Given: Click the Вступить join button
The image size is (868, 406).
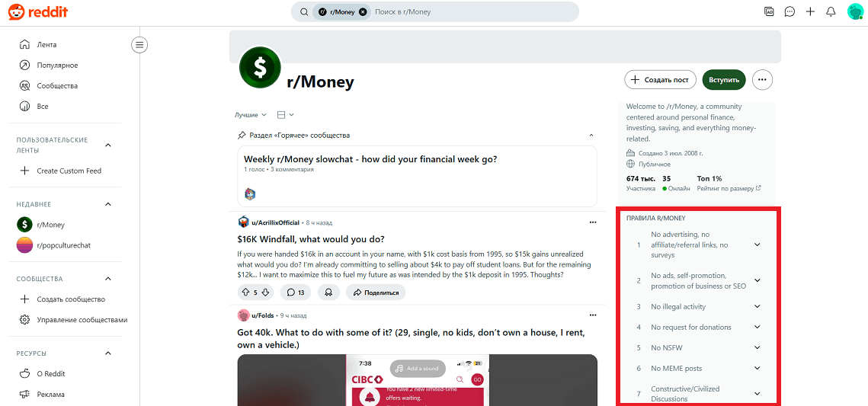Looking at the screenshot, I should point(724,80).
